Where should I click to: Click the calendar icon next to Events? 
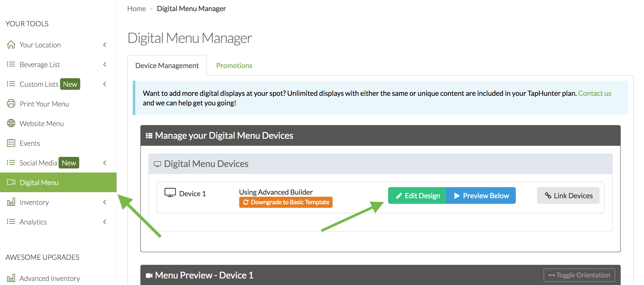(x=11, y=143)
